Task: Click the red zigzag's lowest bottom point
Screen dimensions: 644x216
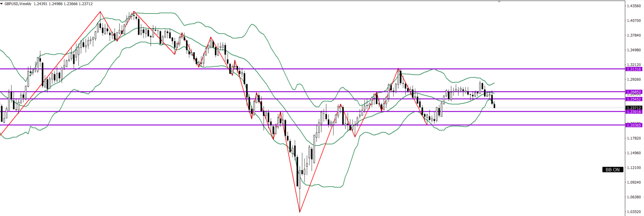Action: (x=300, y=212)
